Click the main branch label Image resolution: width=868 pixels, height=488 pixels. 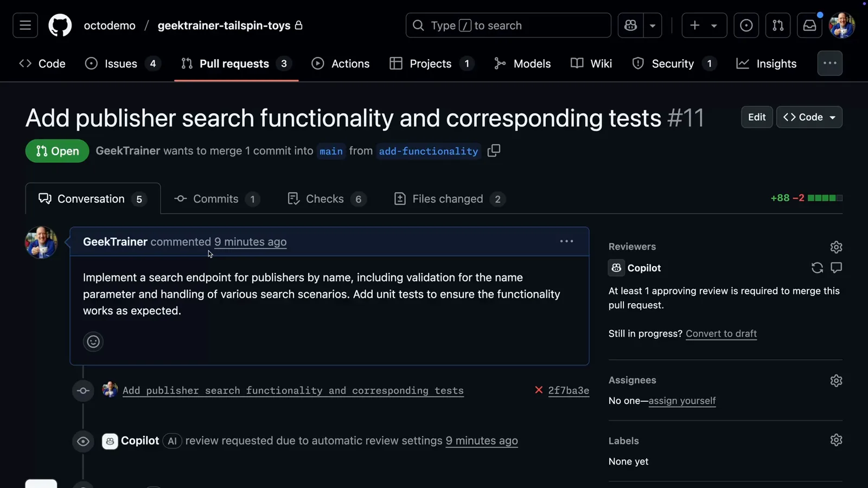point(331,151)
